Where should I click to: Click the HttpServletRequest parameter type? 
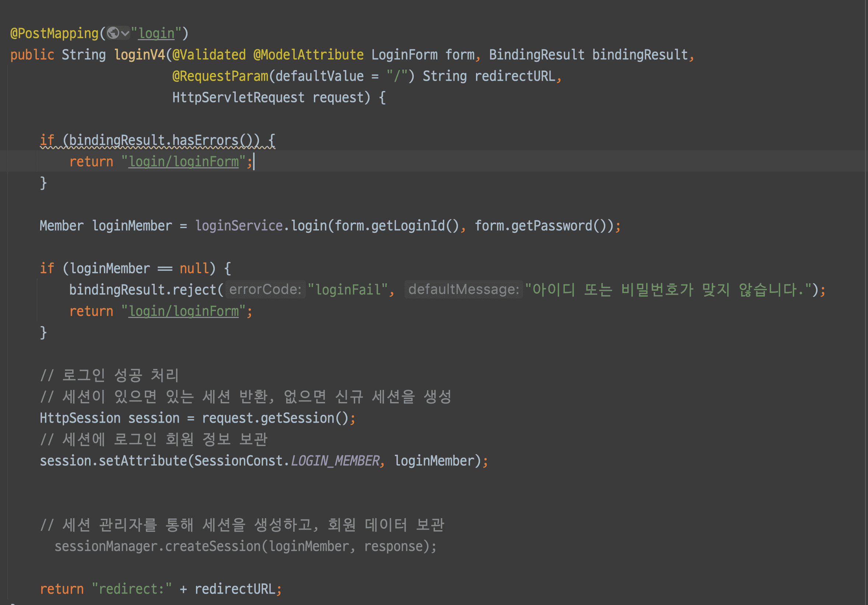pyautogui.click(x=238, y=98)
